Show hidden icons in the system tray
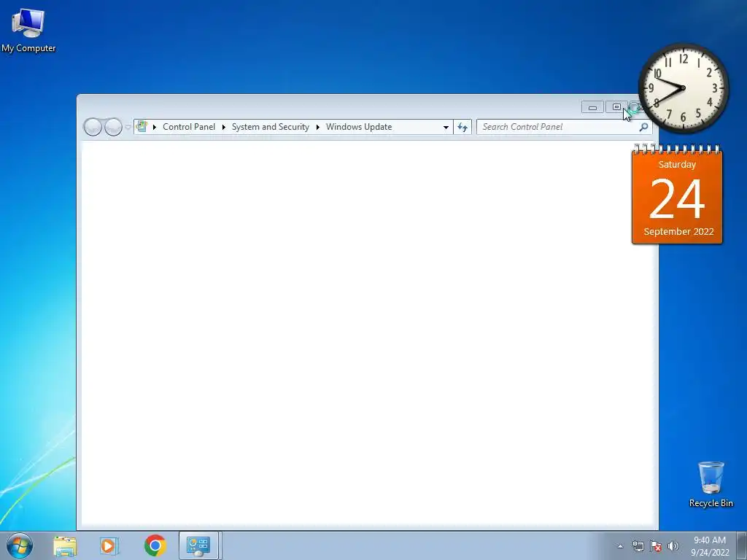Screen dimensions: 747x560 click(620, 547)
